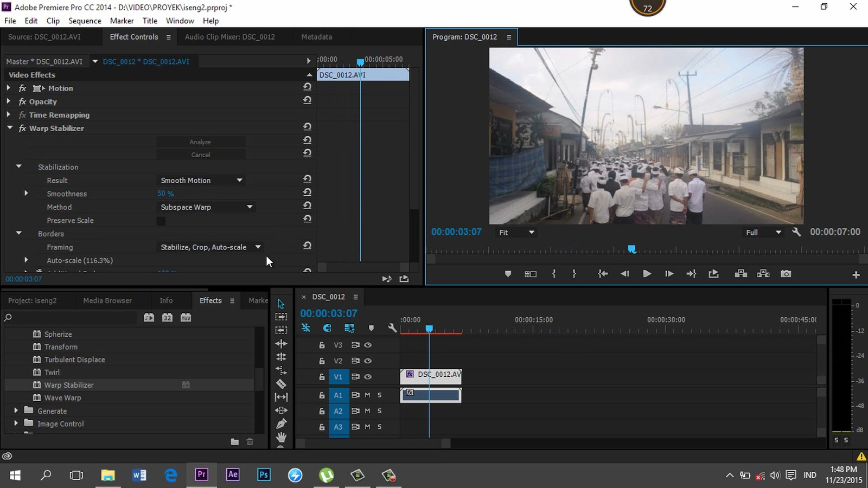The width and height of the screenshot is (868, 488).
Task: Enable Preserve Scale checkbox
Action: (161, 221)
